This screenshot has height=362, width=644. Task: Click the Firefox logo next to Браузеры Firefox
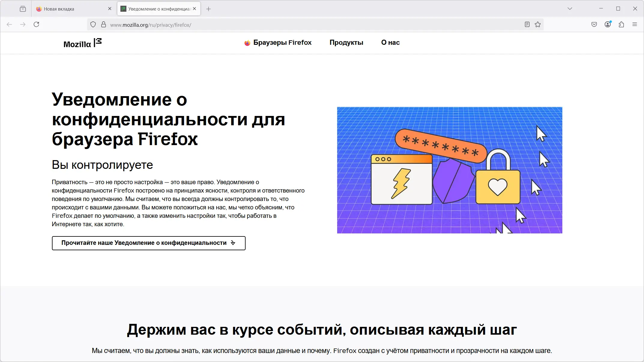(247, 42)
